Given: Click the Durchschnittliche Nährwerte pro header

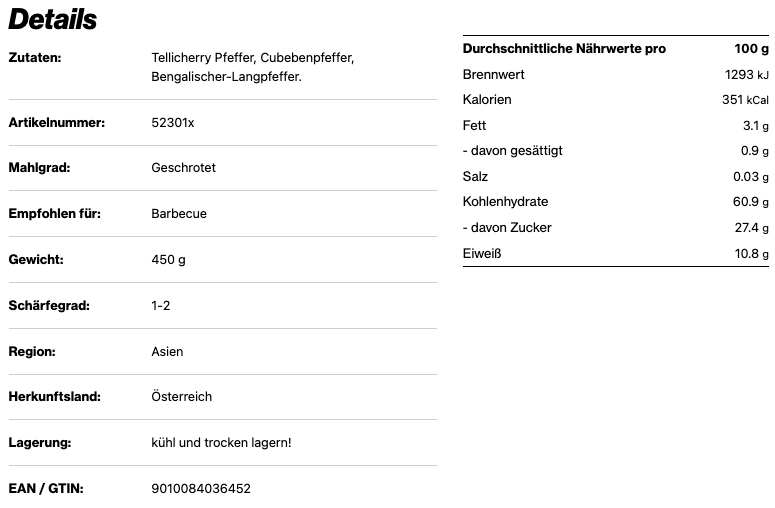Looking at the screenshot, I should pos(564,49).
